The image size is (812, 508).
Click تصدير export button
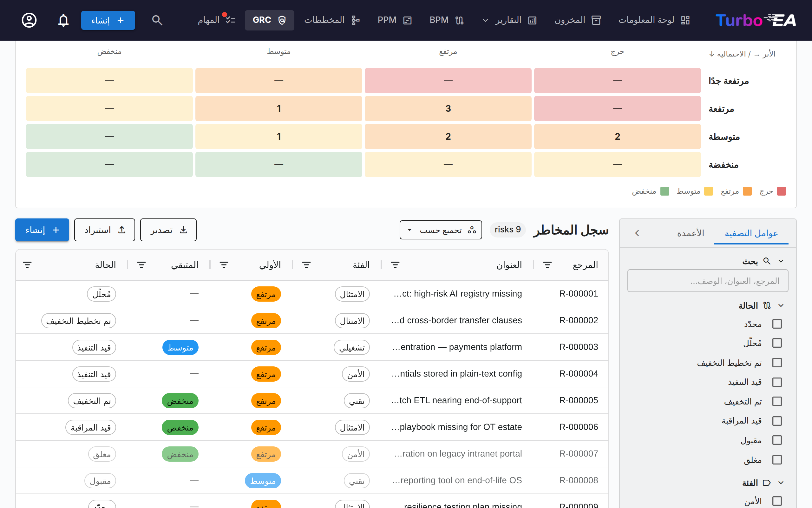click(168, 230)
